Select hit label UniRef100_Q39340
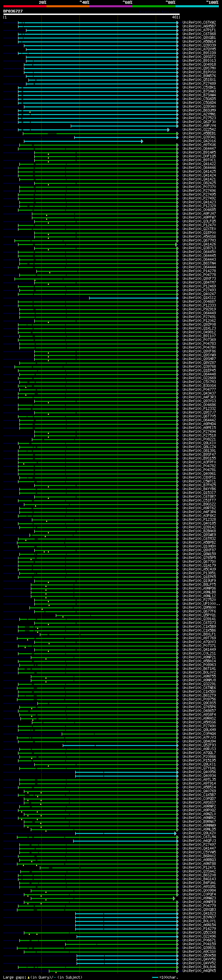Viewport: 222px width, 980px height. (x=199, y=106)
